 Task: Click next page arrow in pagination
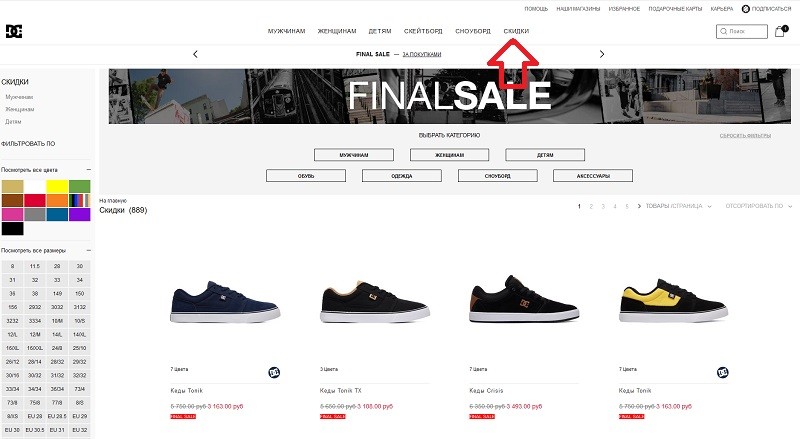pyautogui.click(x=639, y=206)
